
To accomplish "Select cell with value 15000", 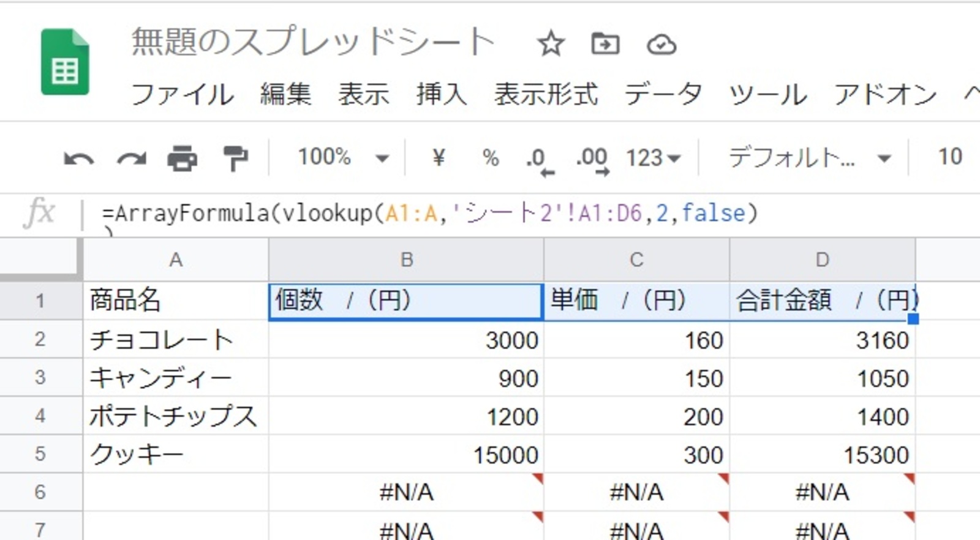I will (x=406, y=454).
